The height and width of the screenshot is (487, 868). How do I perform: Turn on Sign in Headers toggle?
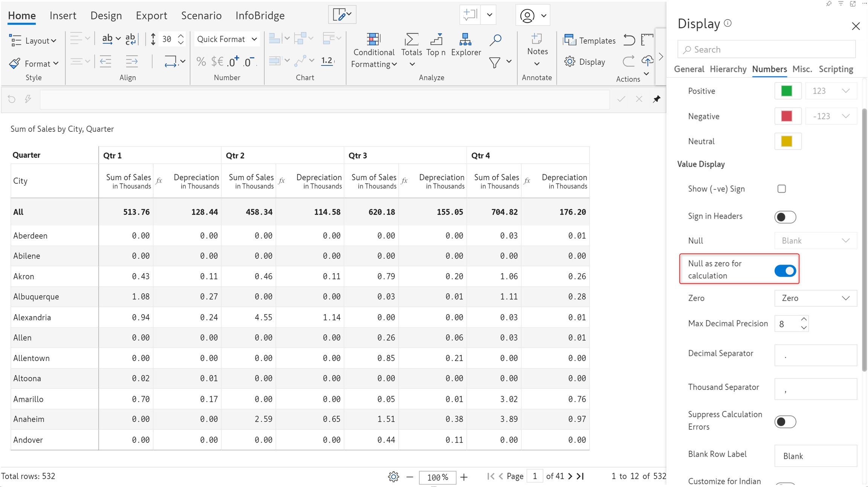pyautogui.click(x=785, y=217)
